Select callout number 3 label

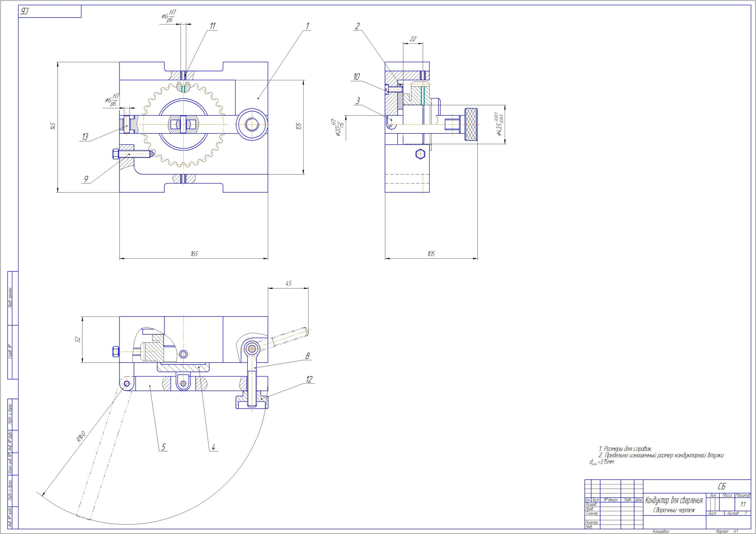[358, 101]
